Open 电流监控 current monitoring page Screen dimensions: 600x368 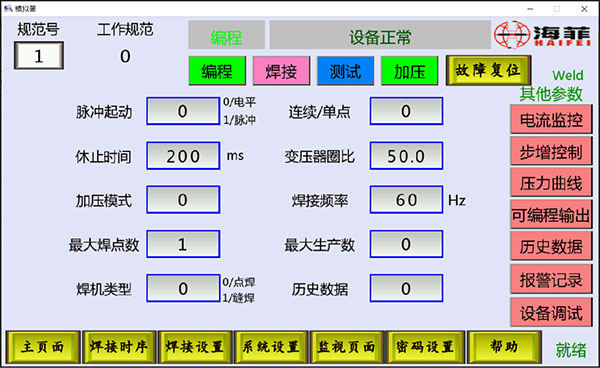tap(551, 120)
